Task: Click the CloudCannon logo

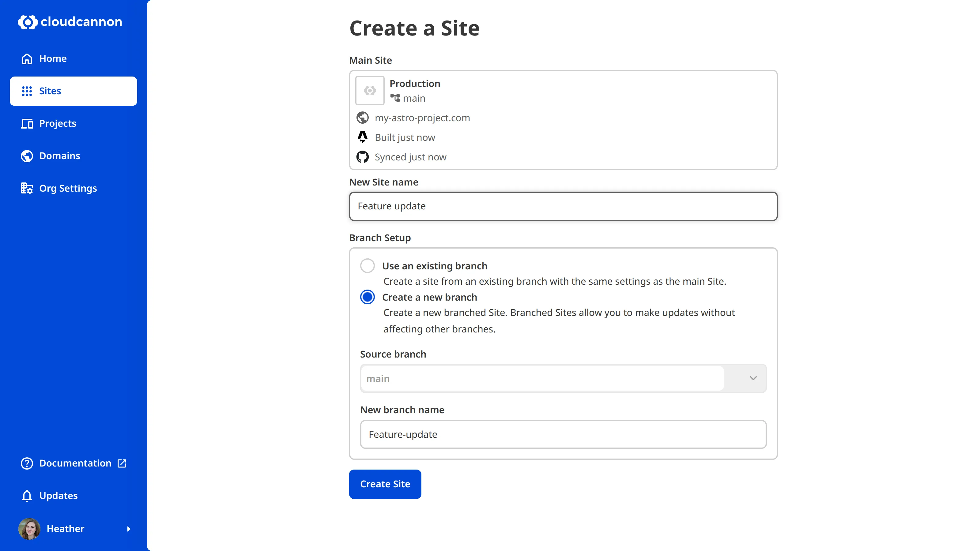Action: click(70, 22)
